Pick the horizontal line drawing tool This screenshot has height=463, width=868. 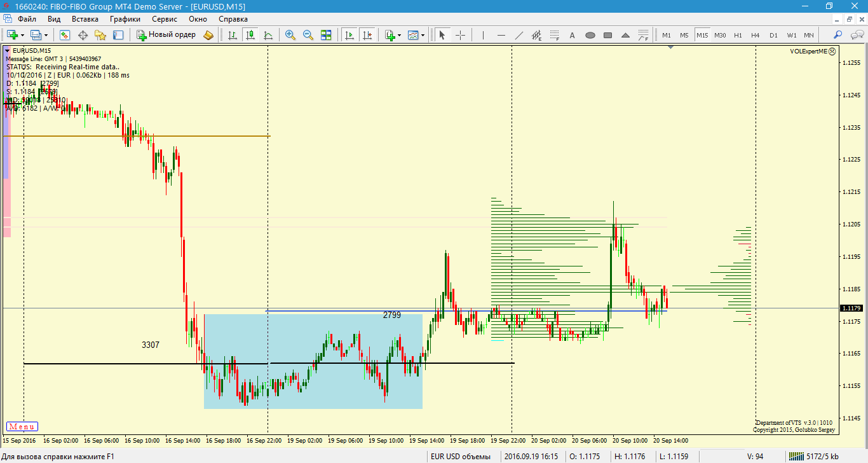click(x=501, y=35)
